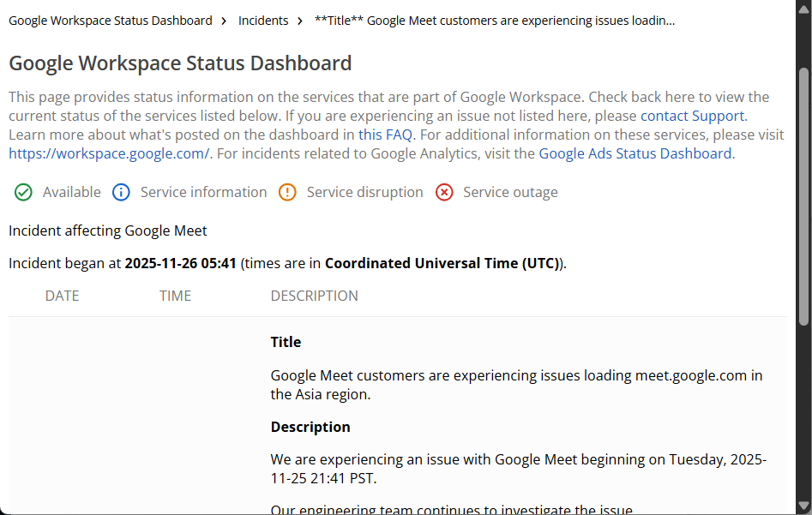Click the Incident affecting Google Meet heading

pyautogui.click(x=107, y=231)
